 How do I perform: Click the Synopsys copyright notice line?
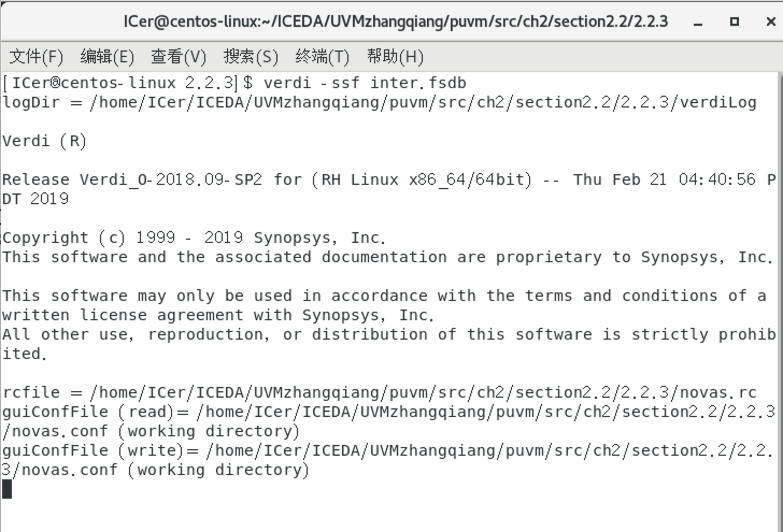click(194, 237)
